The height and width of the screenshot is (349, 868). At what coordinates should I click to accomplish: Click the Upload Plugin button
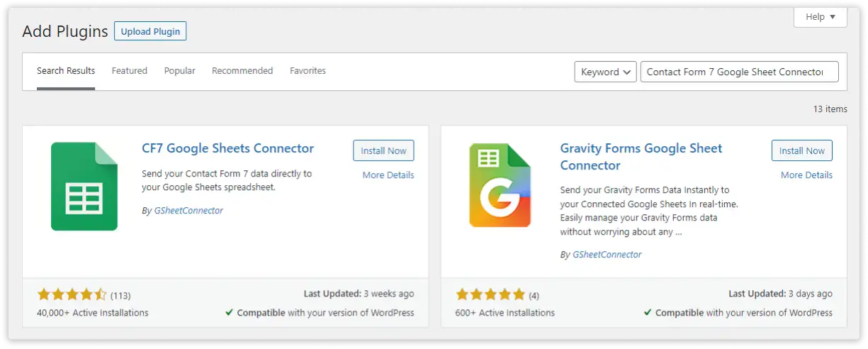[x=150, y=31]
